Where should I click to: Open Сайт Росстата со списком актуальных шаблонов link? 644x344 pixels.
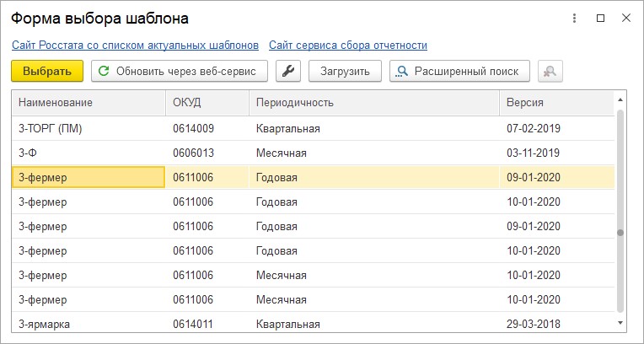pos(135,46)
